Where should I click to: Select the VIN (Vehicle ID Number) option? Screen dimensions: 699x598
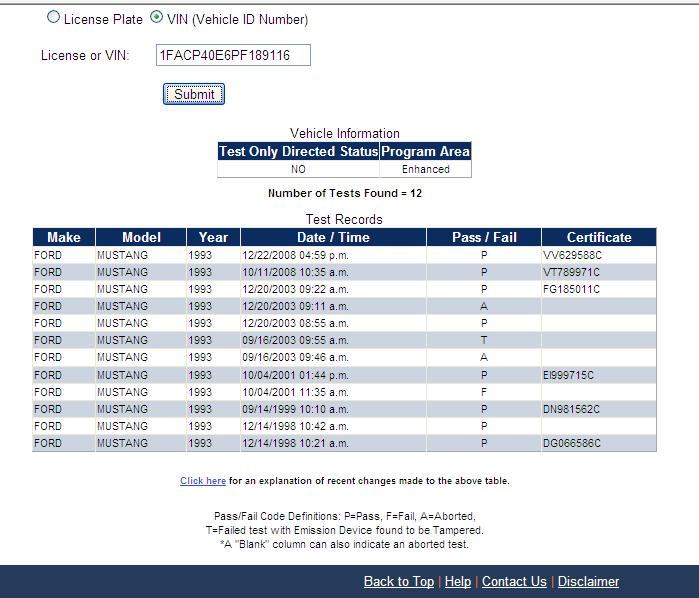156,19
